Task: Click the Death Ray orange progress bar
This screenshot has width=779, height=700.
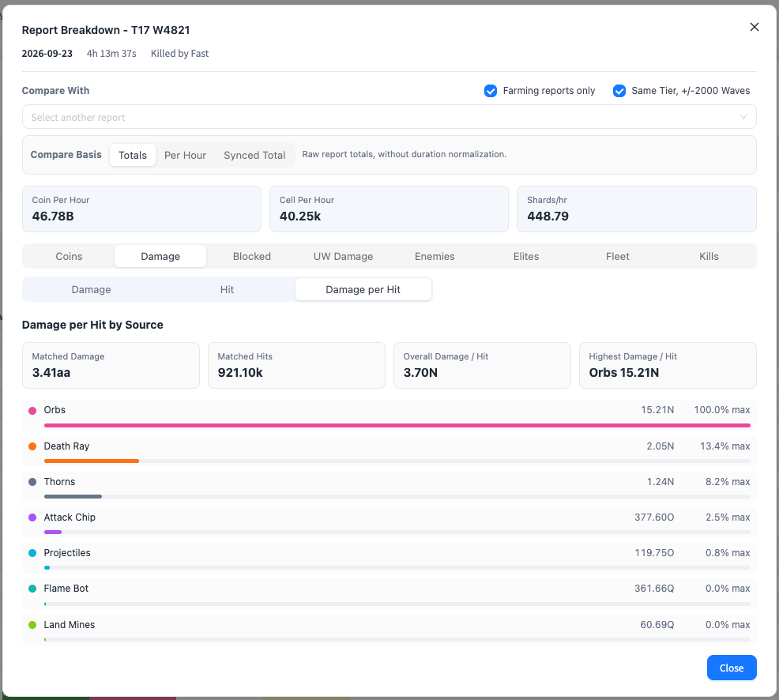Action: click(x=92, y=461)
